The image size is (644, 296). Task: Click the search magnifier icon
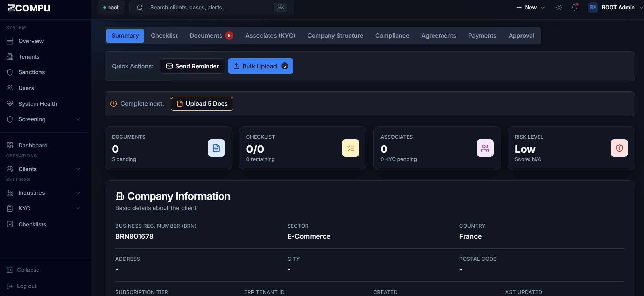point(140,8)
